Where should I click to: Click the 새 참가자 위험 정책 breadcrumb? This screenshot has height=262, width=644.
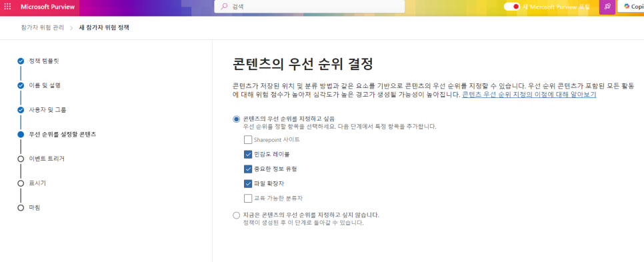click(104, 28)
